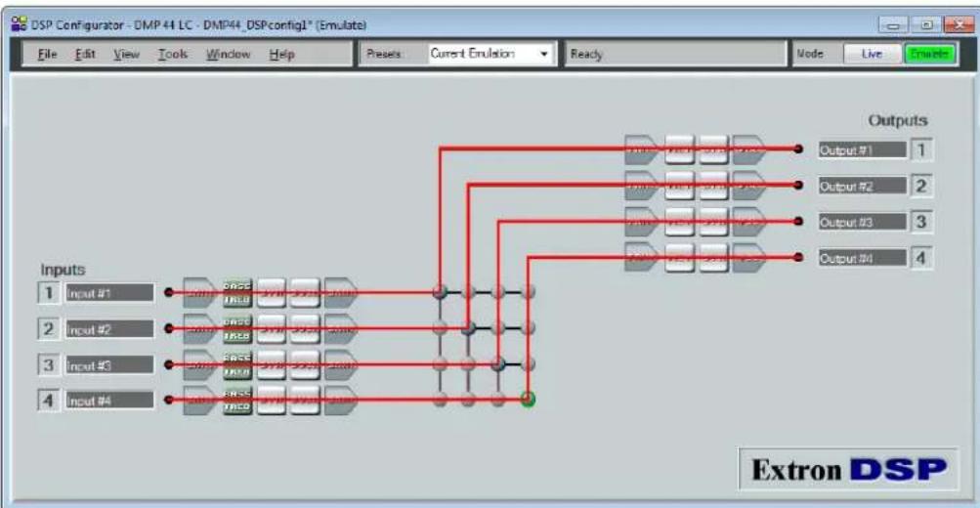980x508 pixels.
Task: Toggle mix-point Input #4 to Output #2
Action: pyautogui.click(x=468, y=399)
